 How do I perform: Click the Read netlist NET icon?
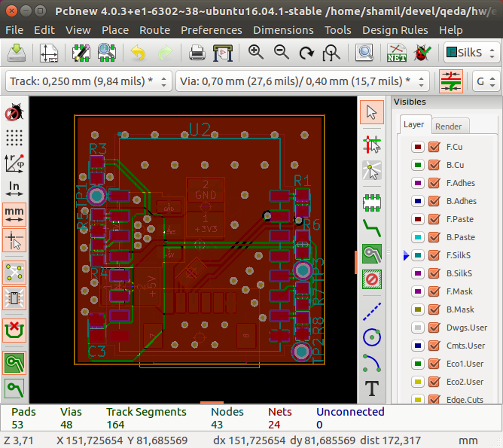tap(397, 53)
